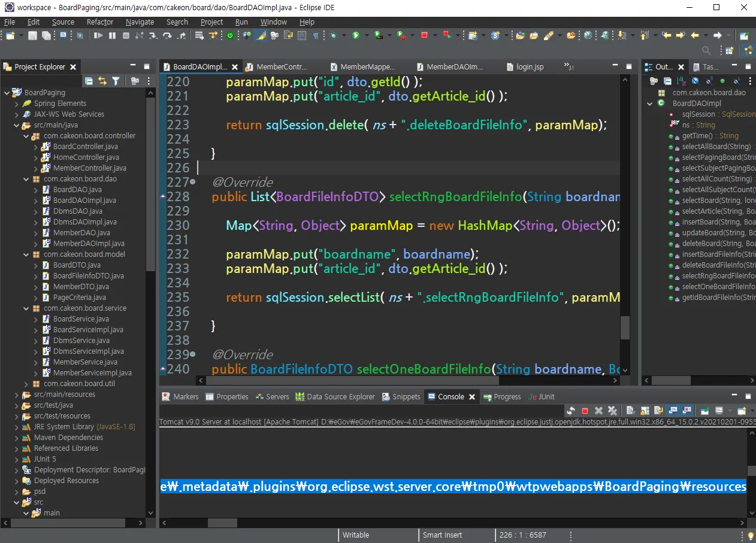Collapse the com.cakeon.board.dao package

click(26, 179)
